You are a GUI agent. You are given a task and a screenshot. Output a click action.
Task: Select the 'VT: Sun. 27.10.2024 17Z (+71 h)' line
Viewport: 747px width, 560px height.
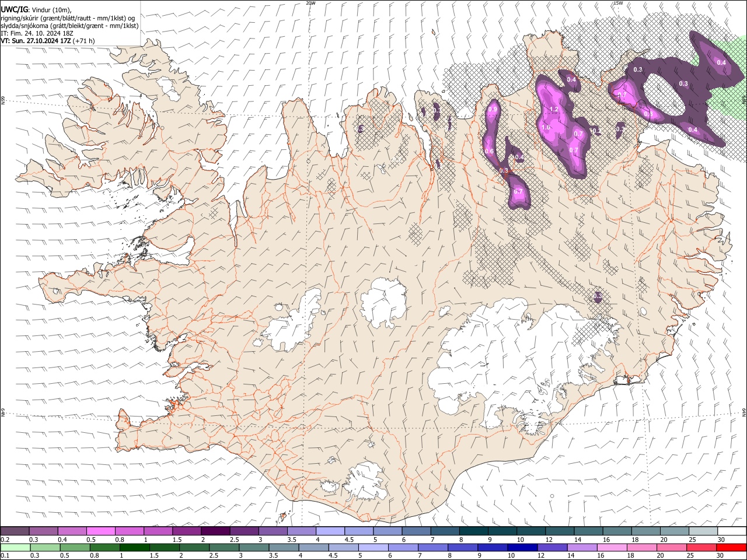[48, 41]
